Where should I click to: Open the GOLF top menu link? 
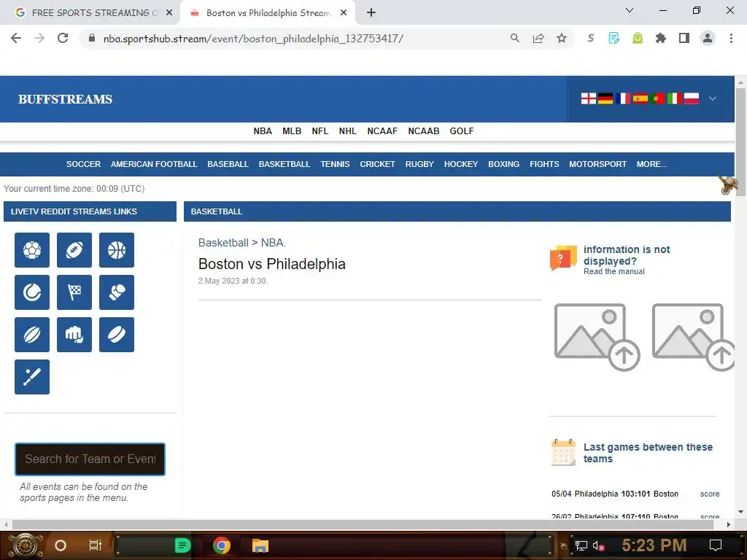pyautogui.click(x=462, y=131)
